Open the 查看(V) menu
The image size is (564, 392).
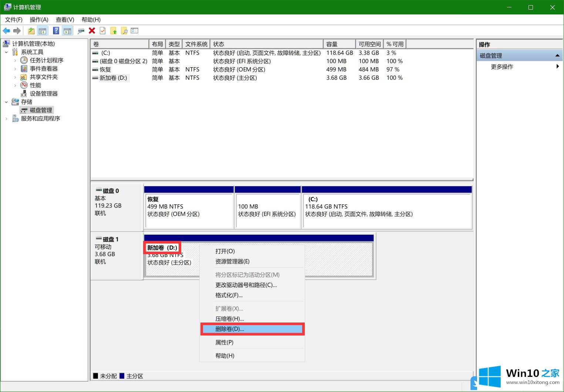coord(65,20)
